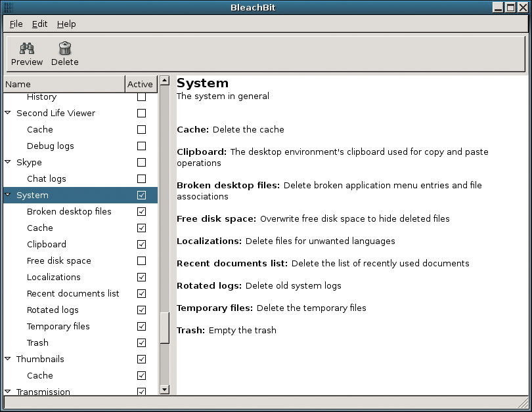
Task: Select the Second Life Viewer row
Action: pyautogui.click(x=80, y=113)
